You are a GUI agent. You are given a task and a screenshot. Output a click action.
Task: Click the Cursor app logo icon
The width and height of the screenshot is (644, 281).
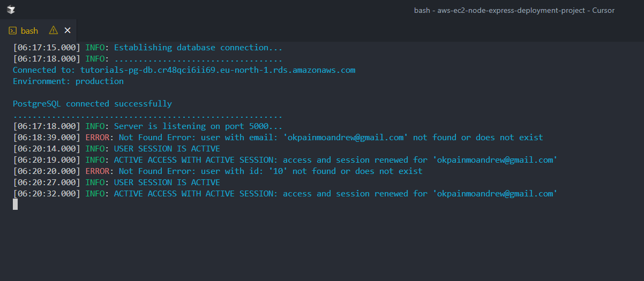coord(11,10)
